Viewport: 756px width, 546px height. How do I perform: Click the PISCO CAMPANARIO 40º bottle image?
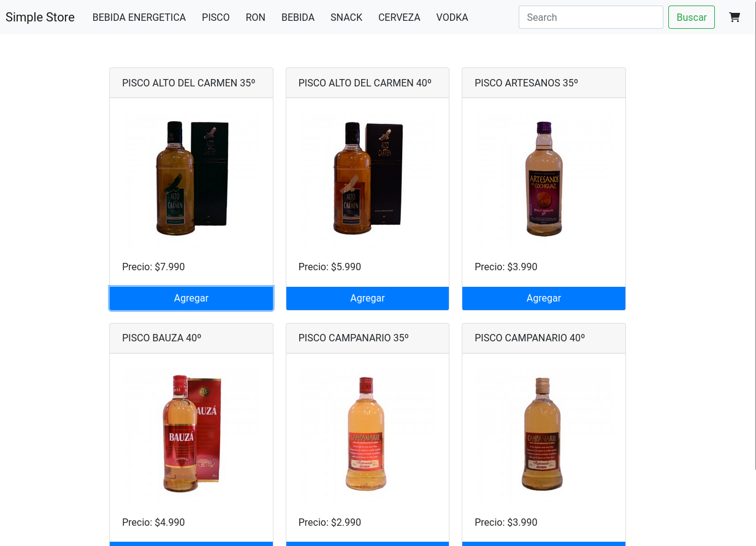tap(543, 433)
